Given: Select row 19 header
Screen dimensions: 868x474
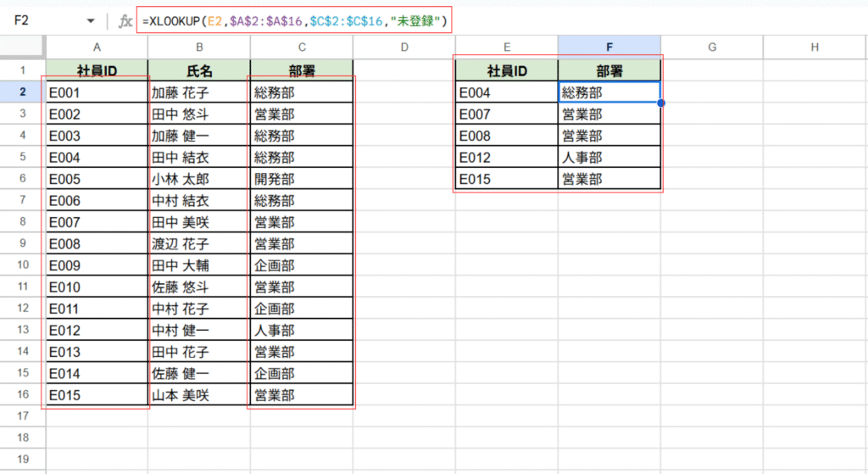Looking at the screenshot, I should click(x=23, y=459).
